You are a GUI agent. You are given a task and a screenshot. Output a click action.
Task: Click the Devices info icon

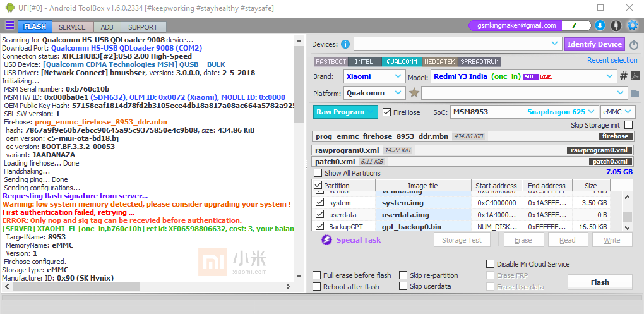345,44
